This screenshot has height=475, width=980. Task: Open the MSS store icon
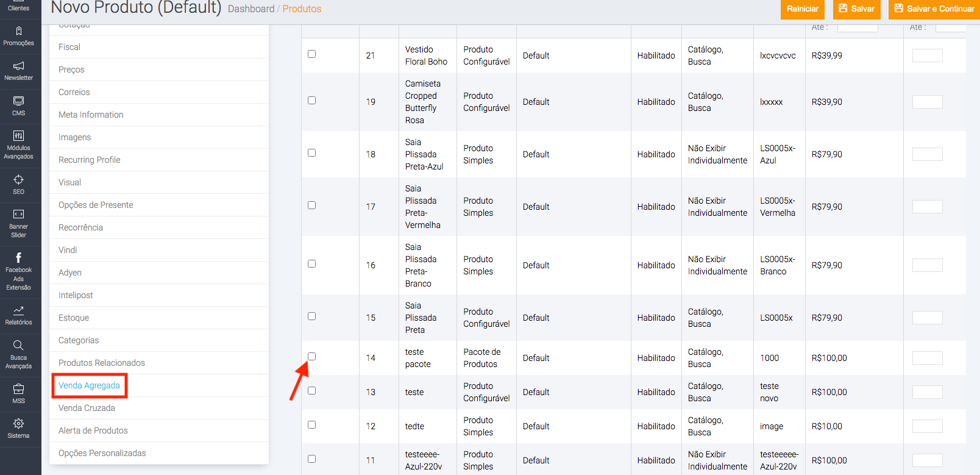pos(19,388)
